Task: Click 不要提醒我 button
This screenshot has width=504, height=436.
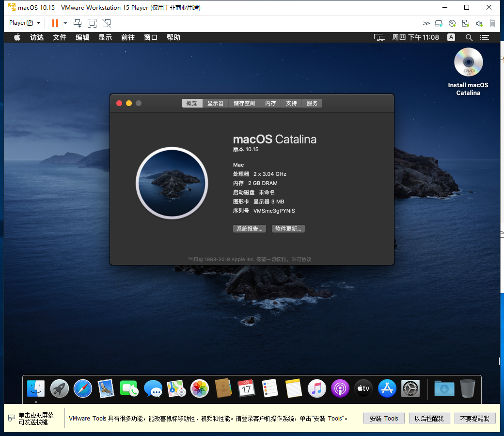Action: 475,419
